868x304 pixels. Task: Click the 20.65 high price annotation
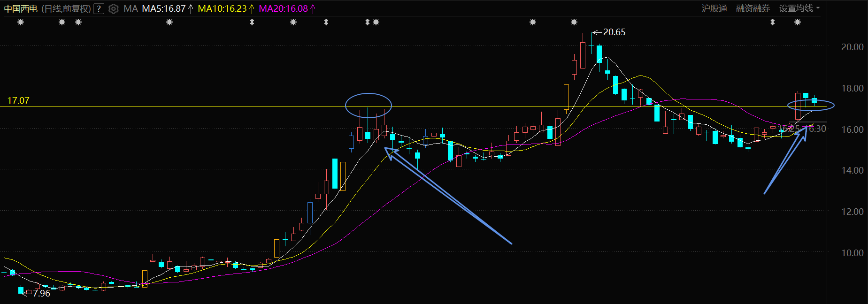point(614,32)
